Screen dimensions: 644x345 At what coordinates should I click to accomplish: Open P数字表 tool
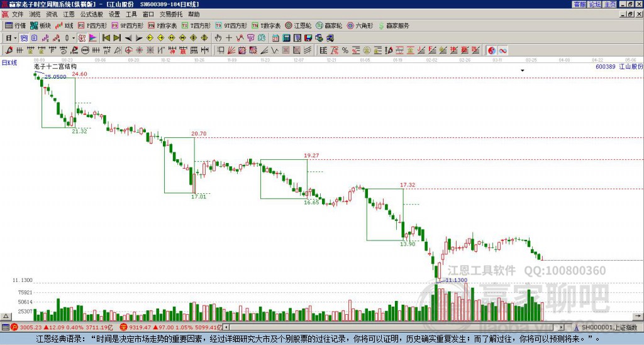(x=162, y=25)
